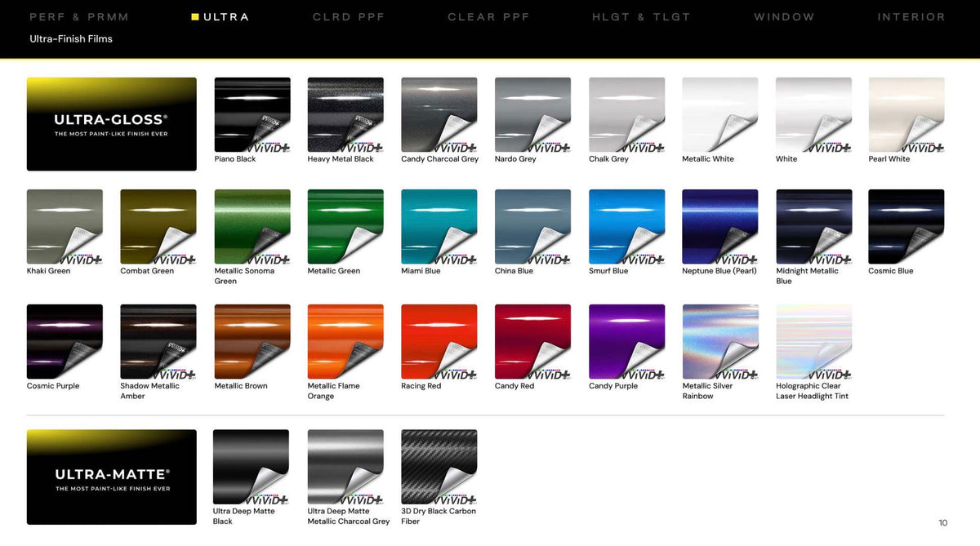Image resolution: width=980 pixels, height=546 pixels.
Task: Switch to the CLRD PPF tab
Action: 349,17
